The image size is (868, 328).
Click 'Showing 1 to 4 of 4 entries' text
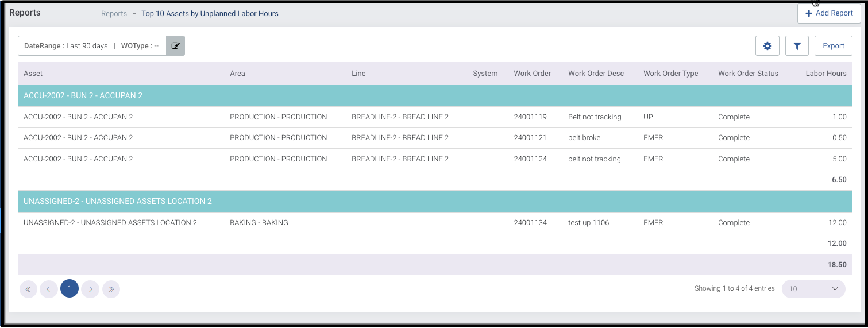(x=734, y=289)
